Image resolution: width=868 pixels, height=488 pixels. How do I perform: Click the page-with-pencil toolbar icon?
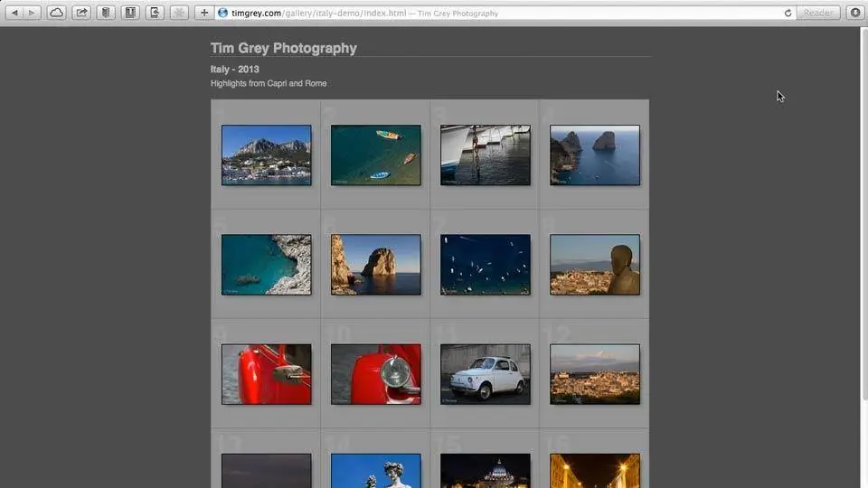coord(155,13)
